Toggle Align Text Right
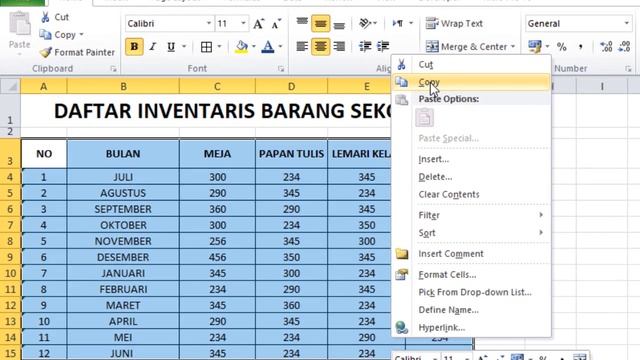The image size is (640, 360). tap(339, 47)
